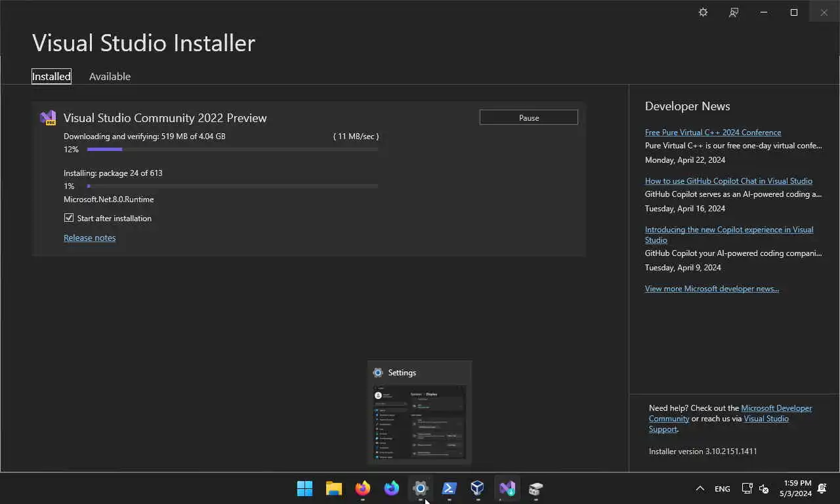
Task: Open the clock and date flyout
Action: click(795, 488)
